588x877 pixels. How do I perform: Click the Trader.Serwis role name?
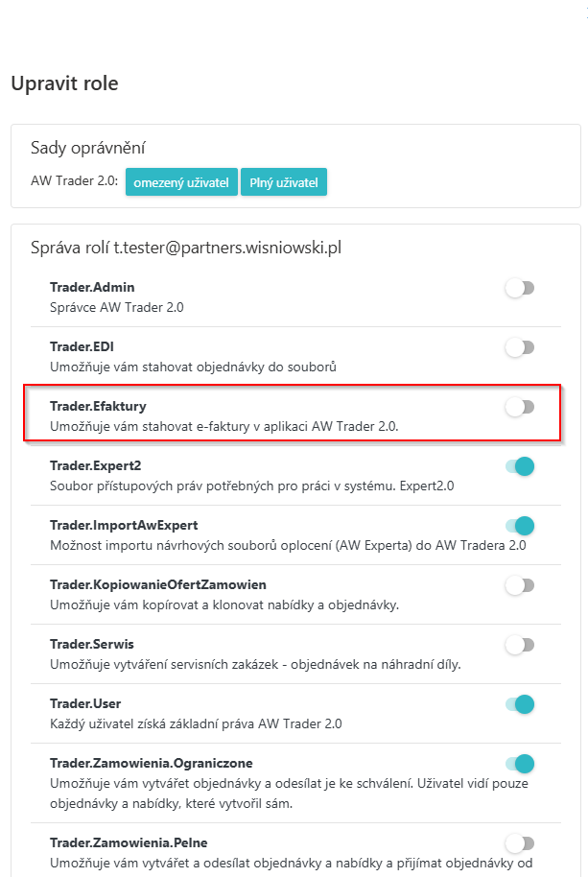92,644
